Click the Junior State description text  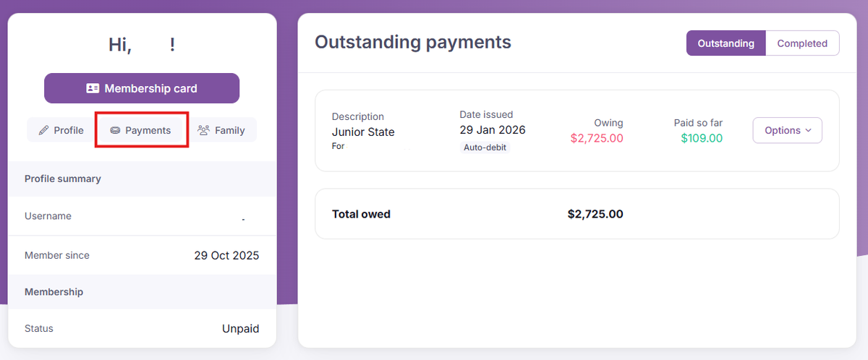[363, 132]
